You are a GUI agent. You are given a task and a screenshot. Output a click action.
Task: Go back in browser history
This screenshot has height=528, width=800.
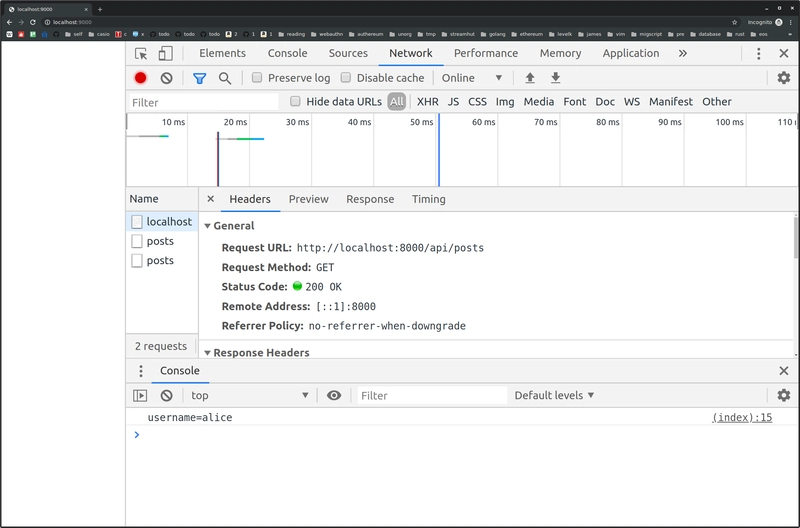click(x=9, y=22)
